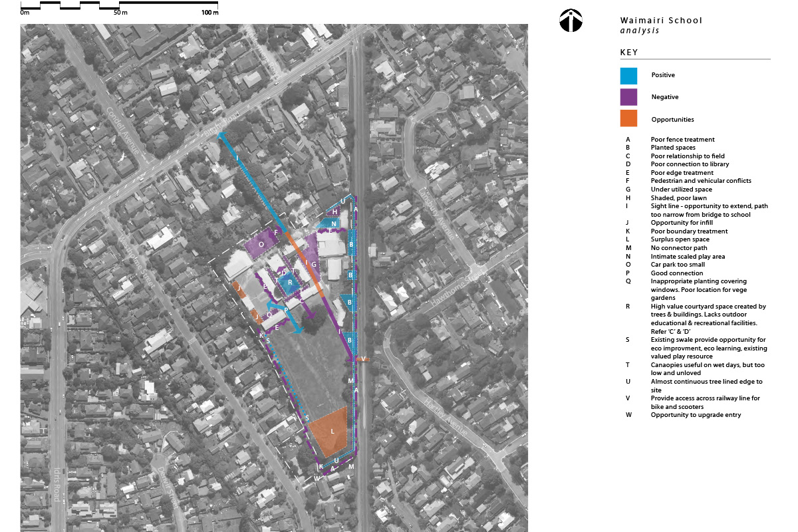This screenshot has height=532, width=798.
Task: Select the orange Opportunities key swatch
Action: (628, 118)
